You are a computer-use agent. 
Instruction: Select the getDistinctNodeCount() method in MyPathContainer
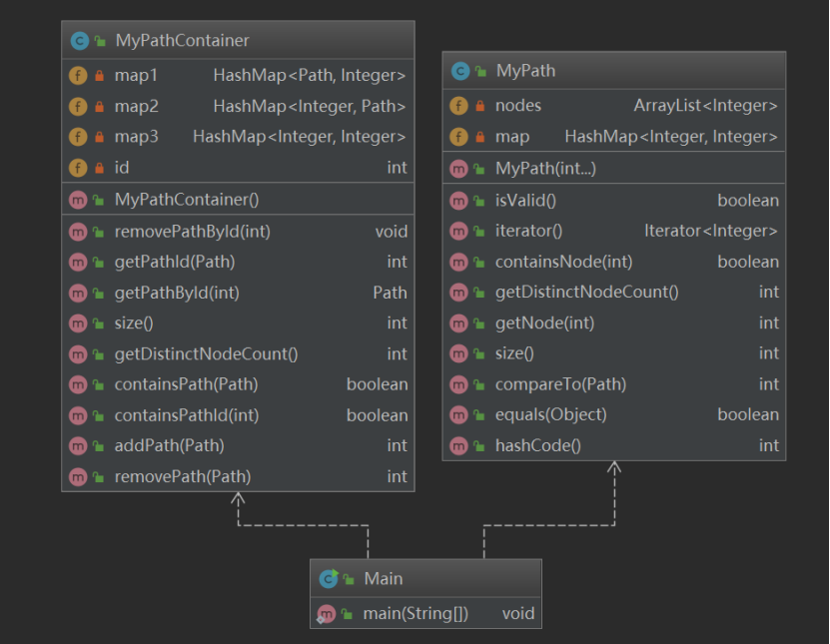[x=206, y=353]
